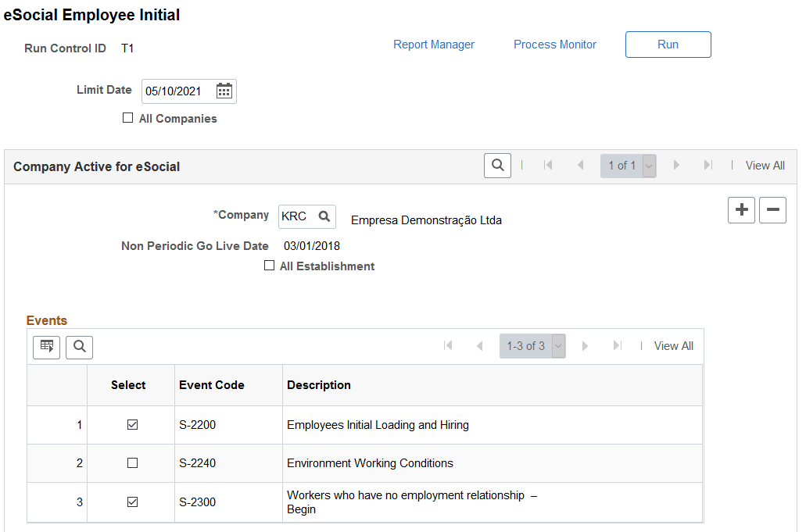
Task: Delete the company row with minus button
Action: point(772,210)
